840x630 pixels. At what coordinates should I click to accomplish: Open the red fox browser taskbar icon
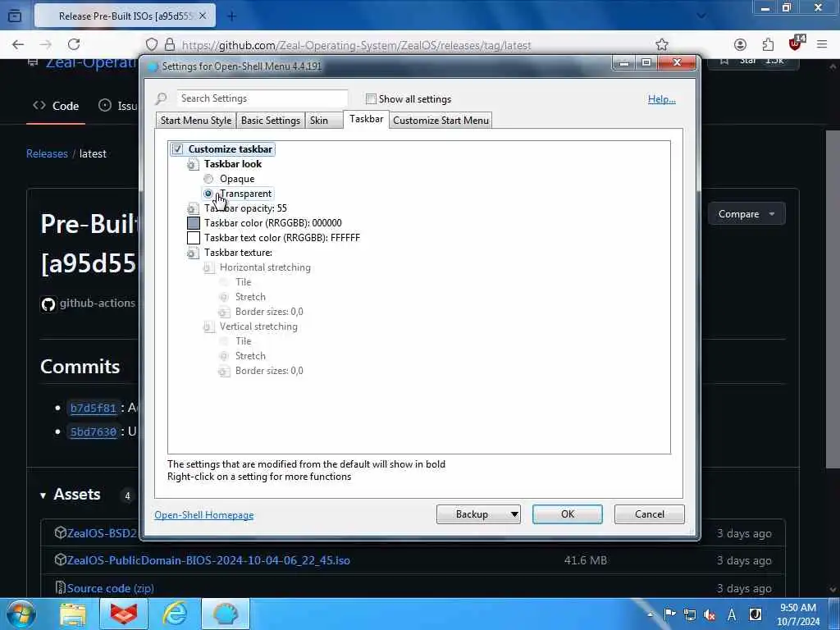click(124, 614)
